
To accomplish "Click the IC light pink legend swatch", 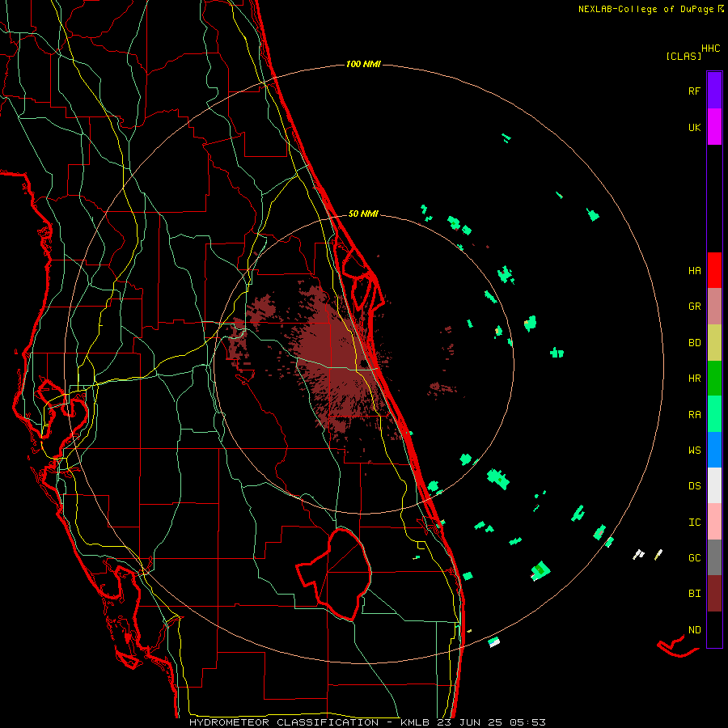I will click(x=714, y=522).
